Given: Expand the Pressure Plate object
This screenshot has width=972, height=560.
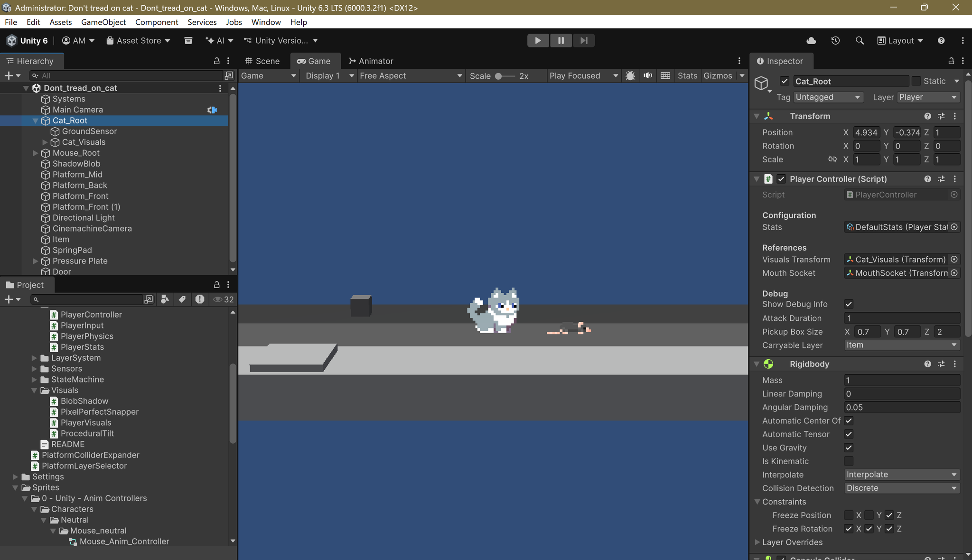Looking at the screenshot, I should pyautogui.click(x=36, y=261).
